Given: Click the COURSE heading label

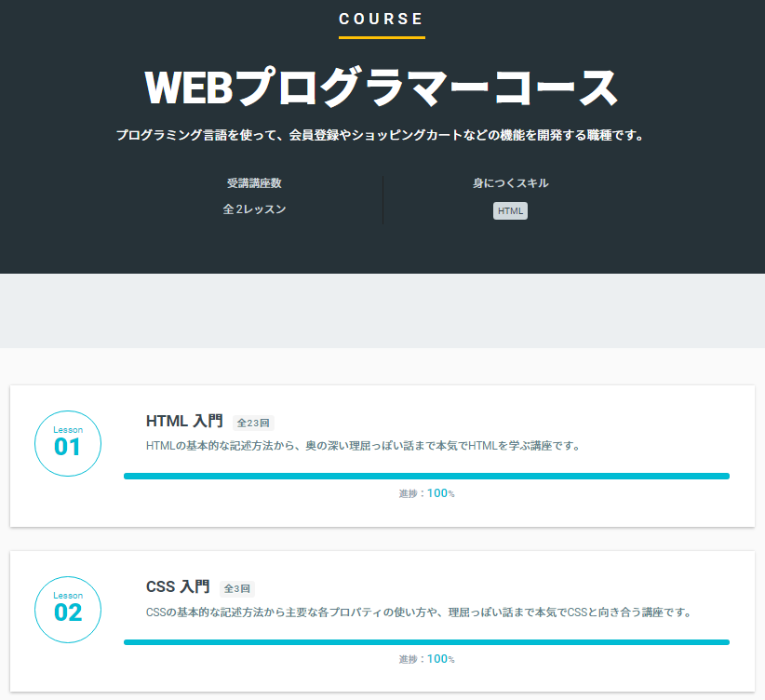Looking at the screenshot, I should [382, 19].
